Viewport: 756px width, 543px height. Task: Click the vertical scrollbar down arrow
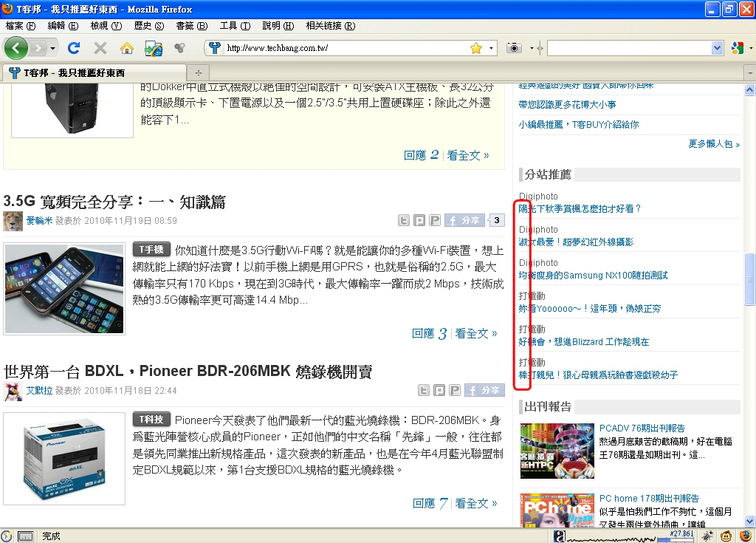point(750,522)
